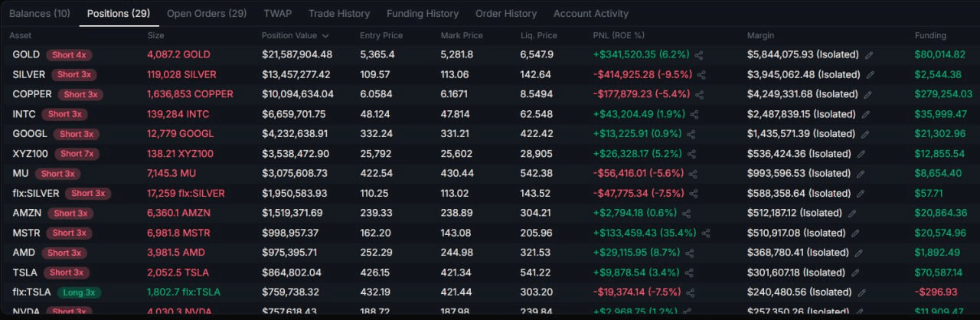Open the Balances tab
Image resolution: width=980 pixels, height=320 pixels.
tap(39, 14)
